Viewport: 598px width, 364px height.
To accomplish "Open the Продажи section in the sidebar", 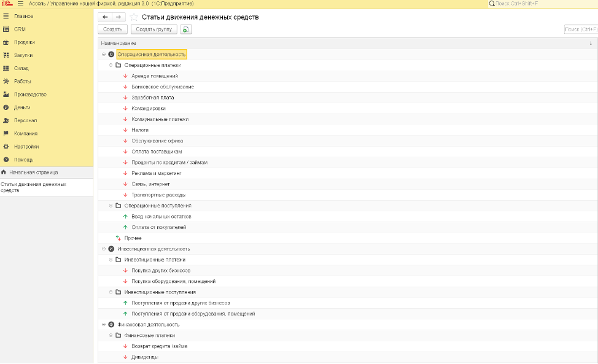I will (x=25, y=42).
